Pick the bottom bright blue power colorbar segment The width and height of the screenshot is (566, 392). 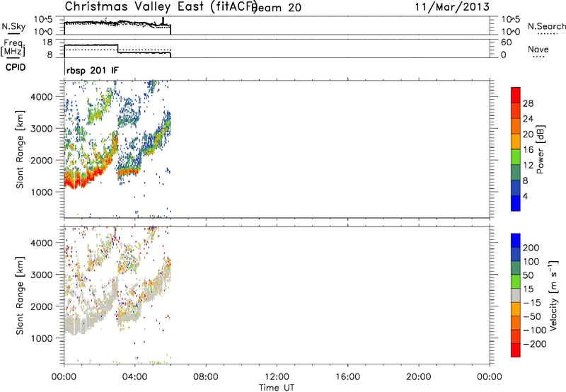[516, 203]
